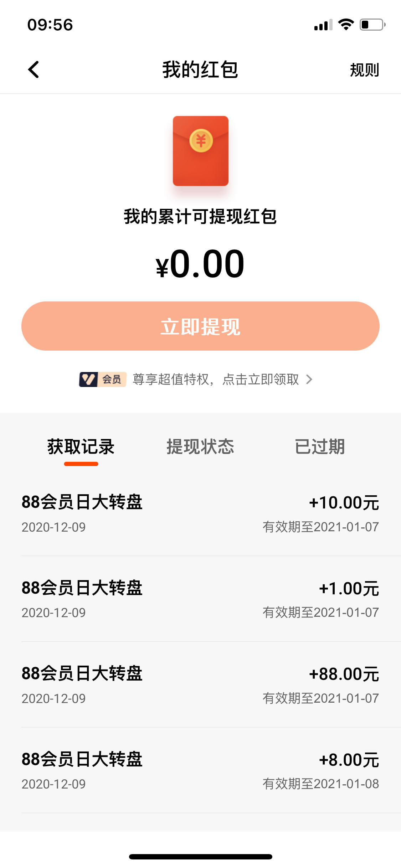
Task: Switch to the 已过期 tab
Action: click(320, 447)
